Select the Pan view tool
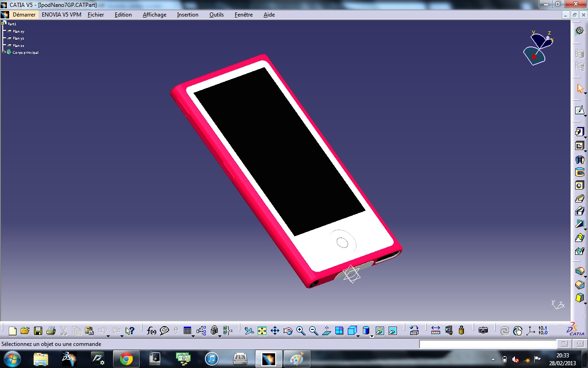 pyautogui.click(x=275, y=330)
